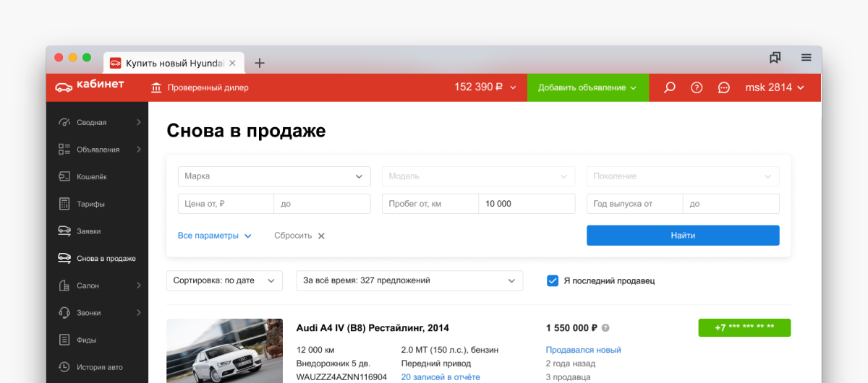Open browser hamburger menu
The image size is (868, 383).
coord(806,57)
